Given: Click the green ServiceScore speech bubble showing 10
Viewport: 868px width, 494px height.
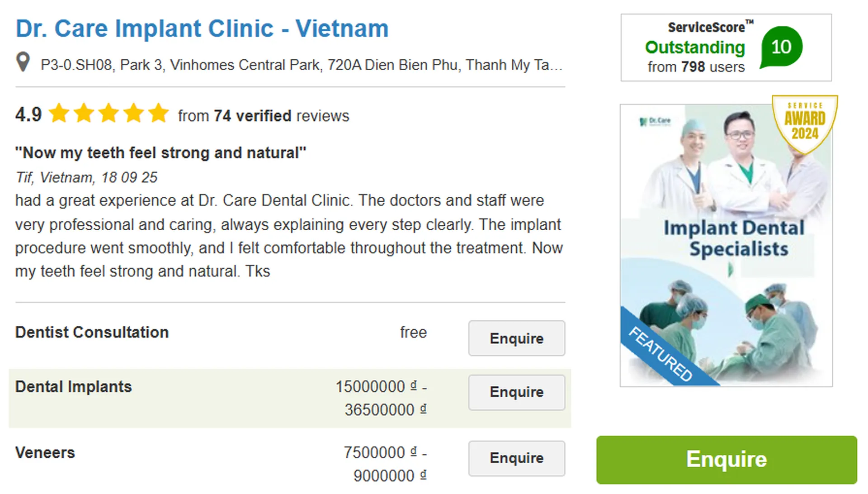Looking at the screenshot, I should 781,47.
